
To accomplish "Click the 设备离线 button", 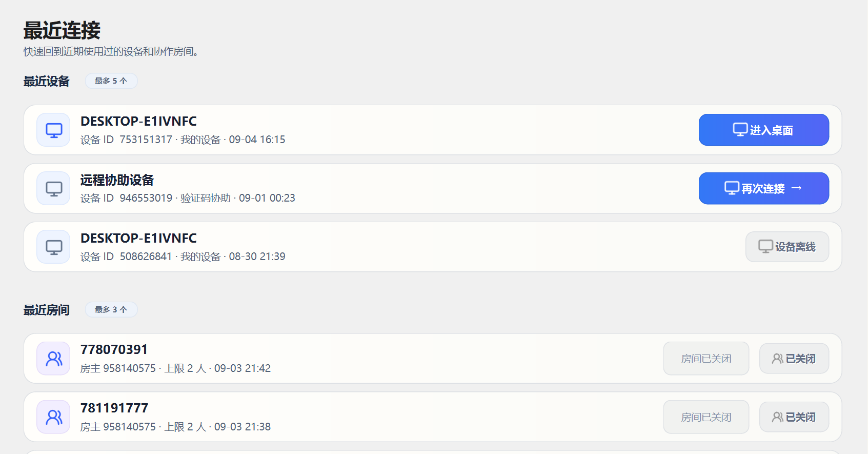I will coord(787,247).
